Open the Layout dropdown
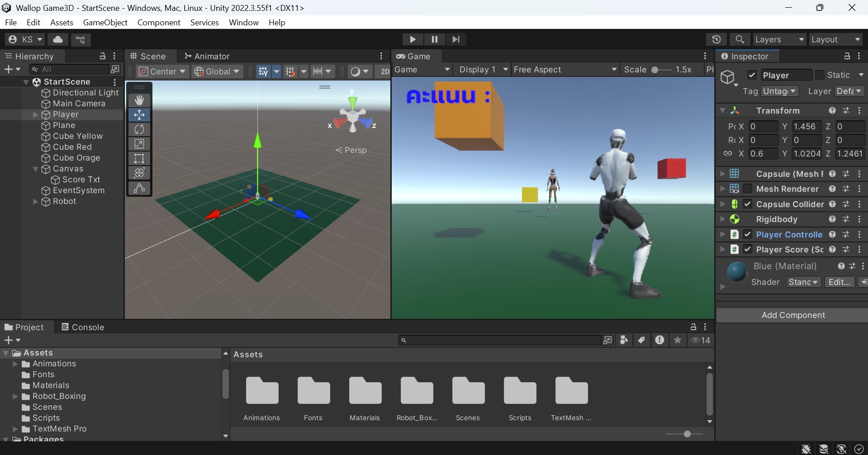Screen dimensions: 868x455 (x=835, y=39)
